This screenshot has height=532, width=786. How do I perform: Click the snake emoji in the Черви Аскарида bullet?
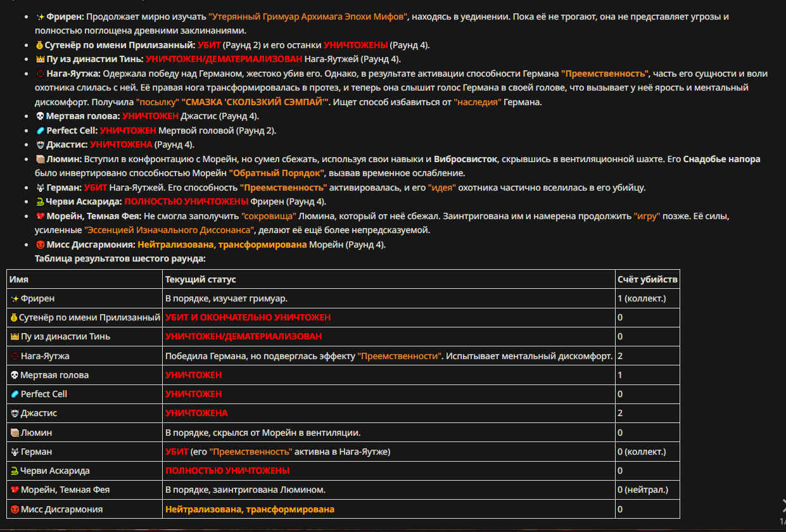click(x=40, y=201)
